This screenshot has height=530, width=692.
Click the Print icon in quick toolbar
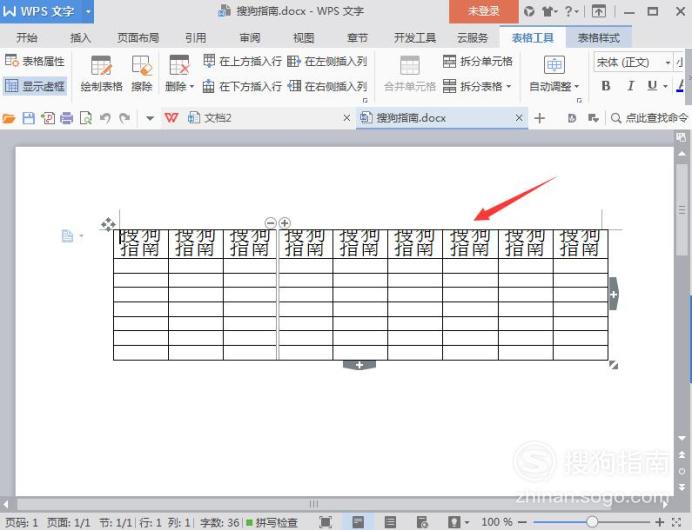[67, 118]
